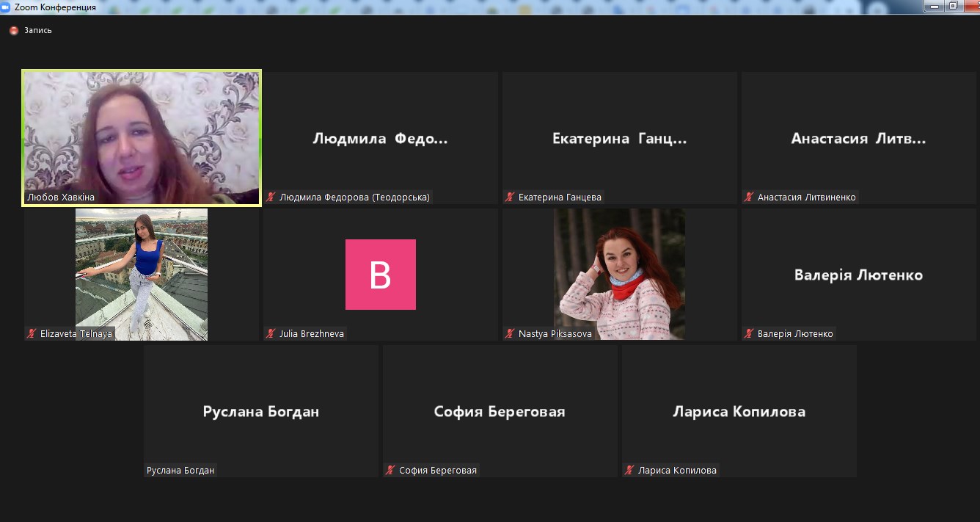Click the red recording indicator icon
The height and width of the screenshot is (522, 980).
(x=13, y=31)
